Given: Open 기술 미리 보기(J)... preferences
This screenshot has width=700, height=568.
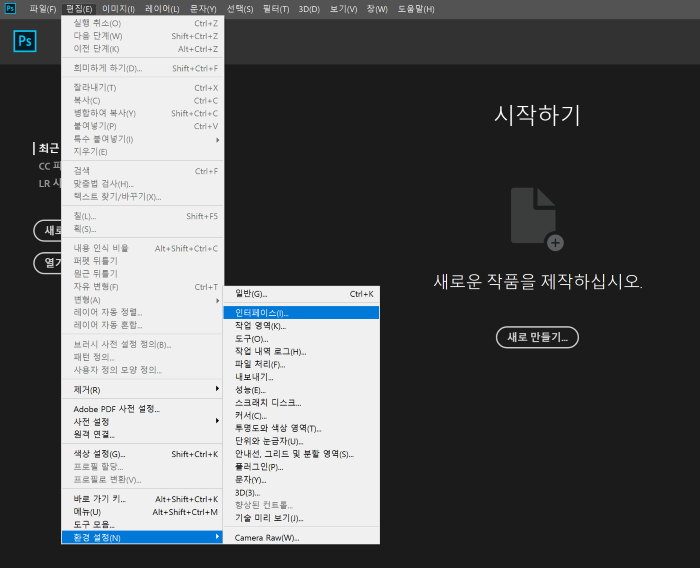Looking at the screenshot, I should [x=301, y=518].
